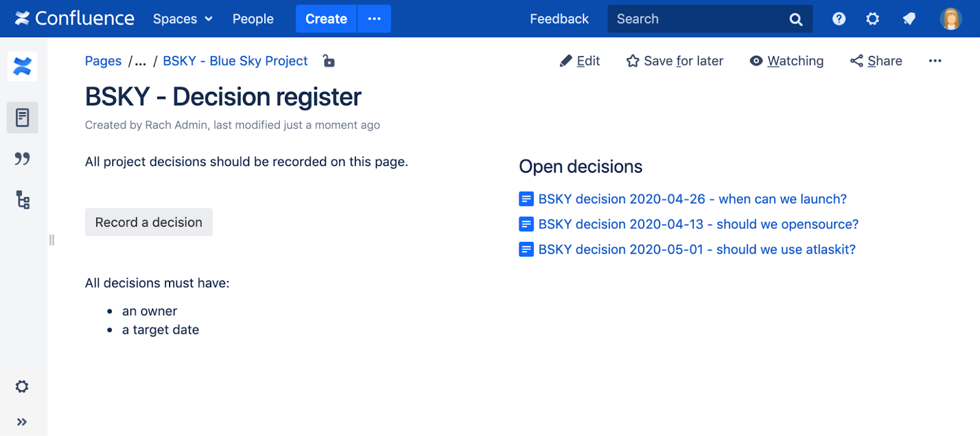
Task: Toggle Save for later star
Action: tap(674, 61)
